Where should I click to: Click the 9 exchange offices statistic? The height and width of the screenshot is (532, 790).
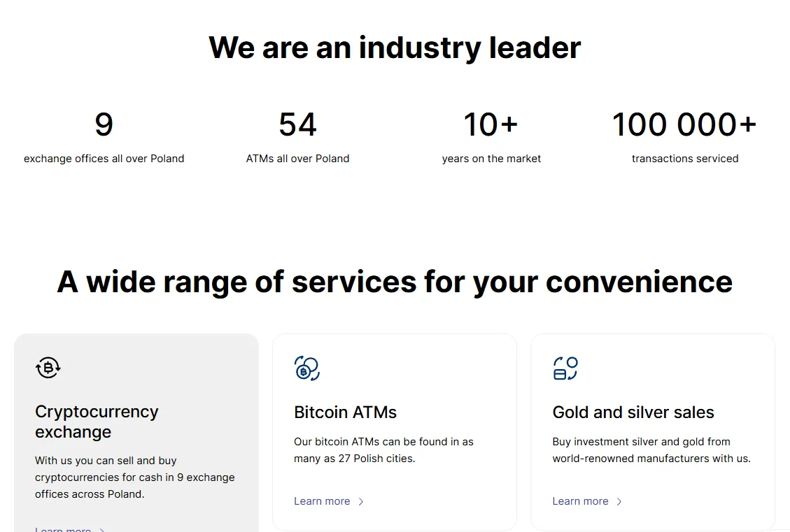tap(104, 124)
